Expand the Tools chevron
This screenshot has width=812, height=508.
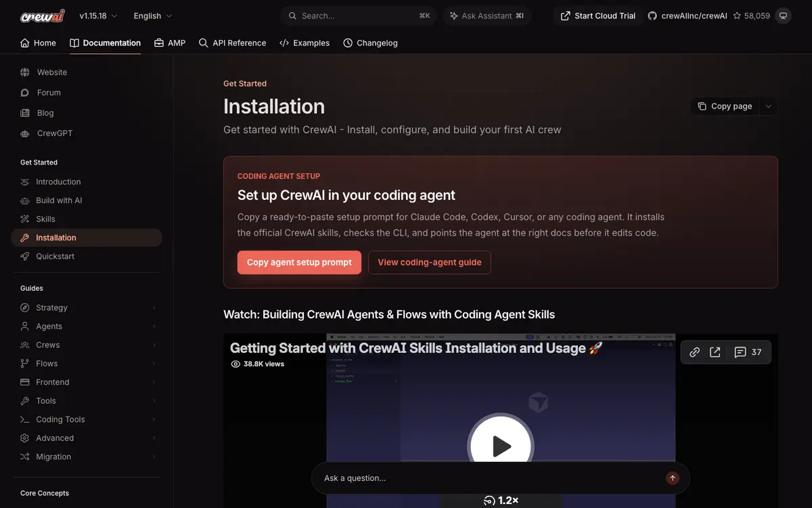coord(154,401)
